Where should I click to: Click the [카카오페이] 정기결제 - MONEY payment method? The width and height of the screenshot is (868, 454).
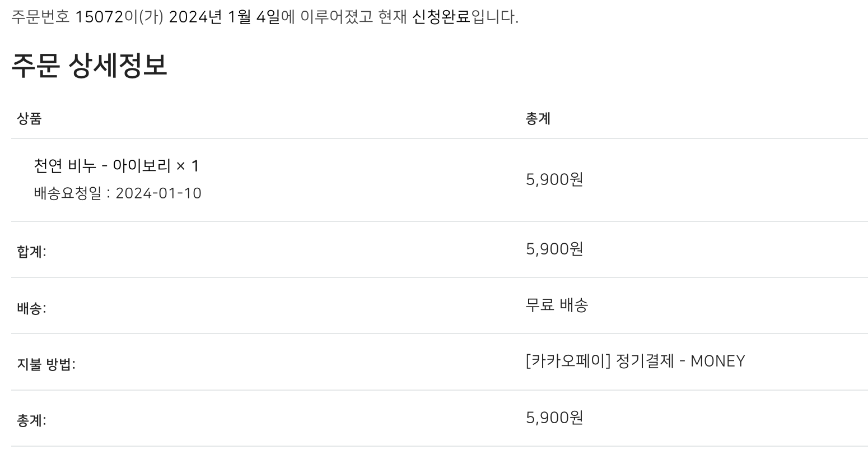635,361
